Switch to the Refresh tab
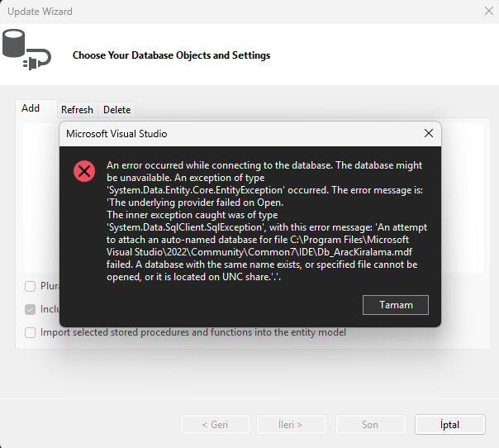 (77, 110)
